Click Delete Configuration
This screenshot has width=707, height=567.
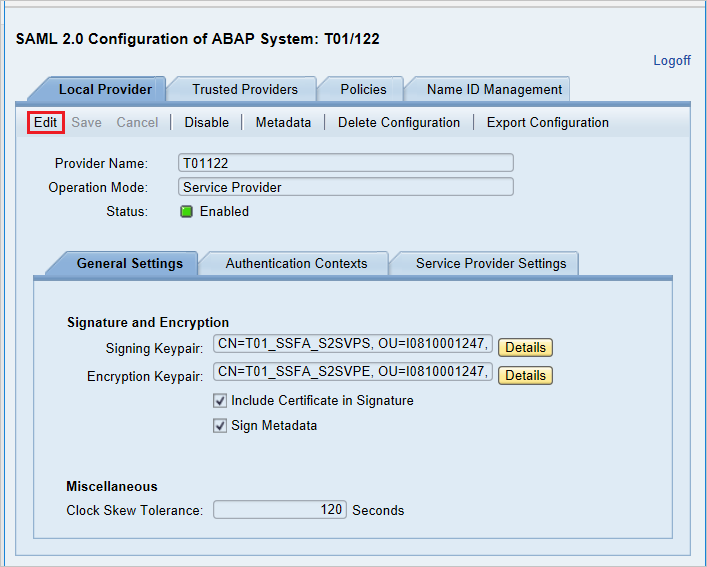coord(399,123)
